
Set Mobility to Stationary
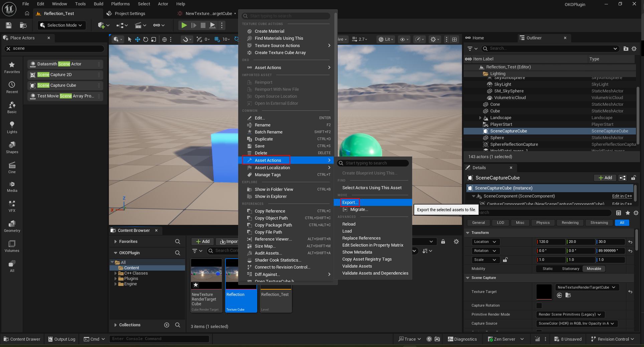[x=571, y=269]
